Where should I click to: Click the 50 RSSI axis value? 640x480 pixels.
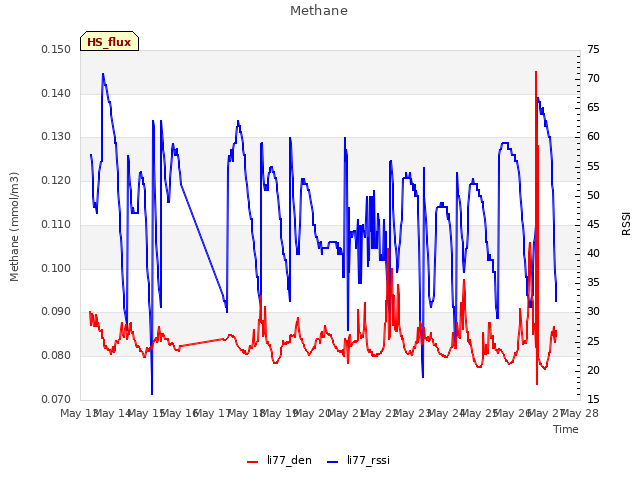(x=593, y=196)
